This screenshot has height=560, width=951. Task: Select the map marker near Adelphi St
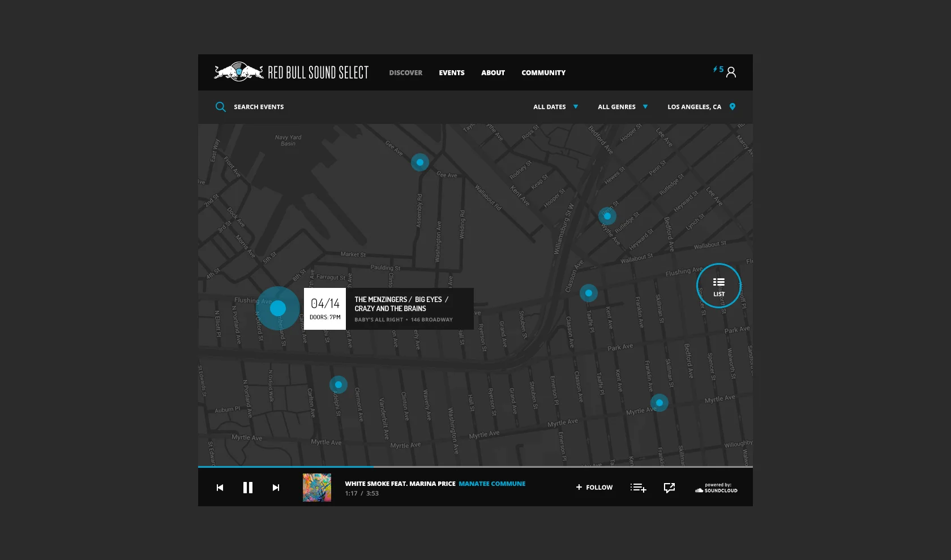(x=339, y=385)
